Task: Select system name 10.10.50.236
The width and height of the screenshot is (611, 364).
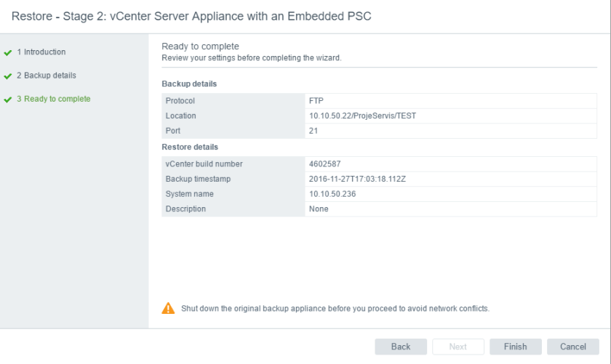Action: tap(332, 194)
